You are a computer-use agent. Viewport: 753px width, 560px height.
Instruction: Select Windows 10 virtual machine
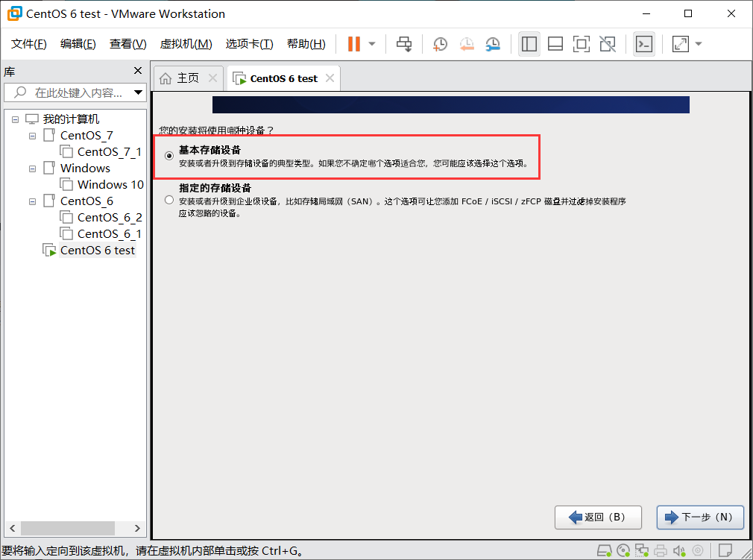[110, 184]
